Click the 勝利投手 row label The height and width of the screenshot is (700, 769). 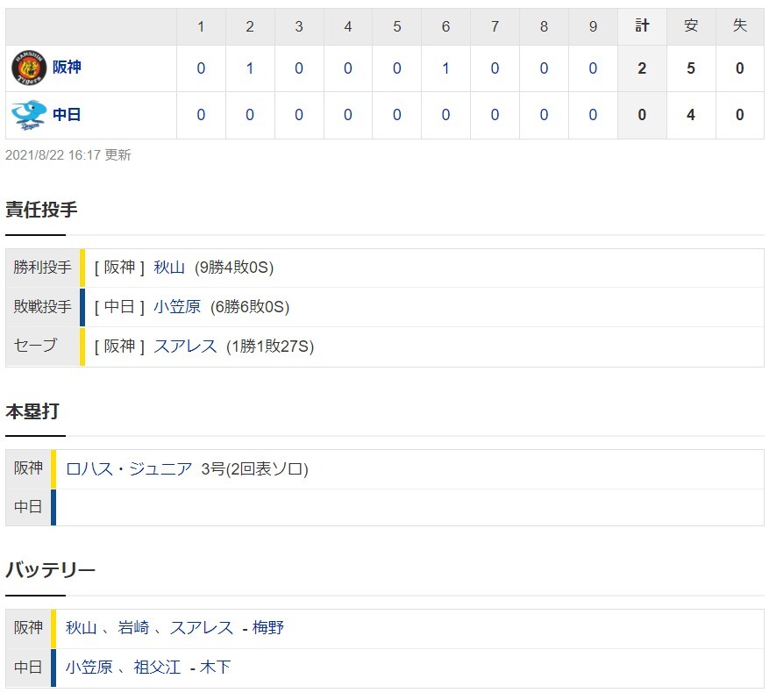(43, 268)
